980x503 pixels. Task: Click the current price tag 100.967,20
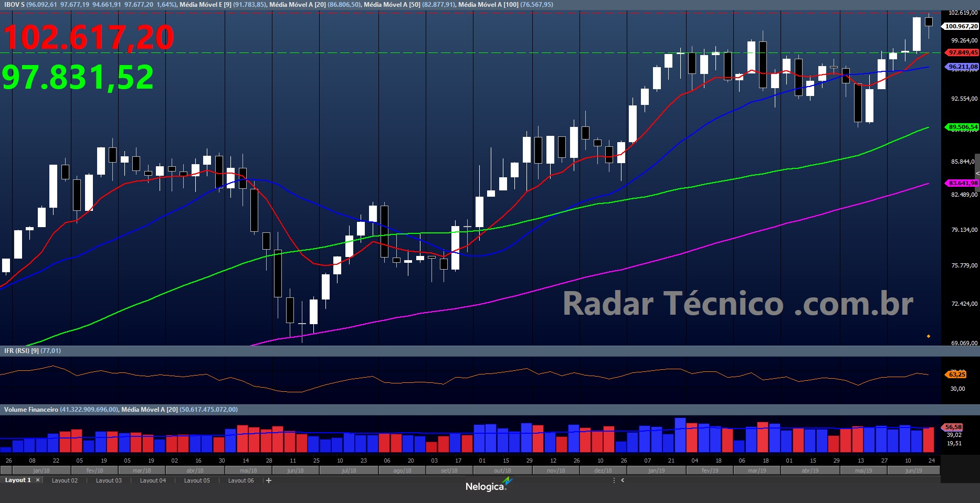tap(961, 26)
